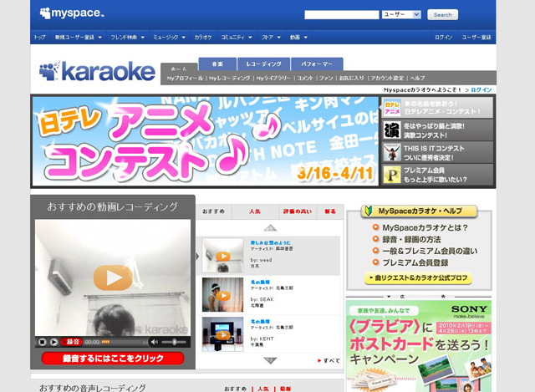Click the karaoke logo
Viewport: 535px width, 392px height.
tap(97, 71)
